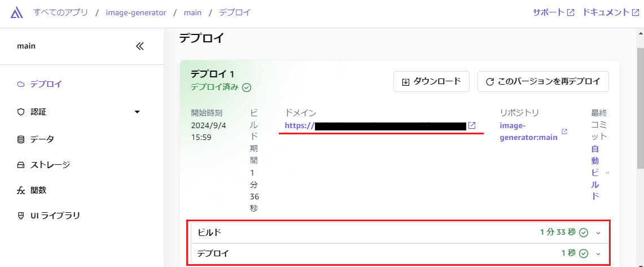Click the main label in the sidebar
644x267 pixels.
point(26,46)
